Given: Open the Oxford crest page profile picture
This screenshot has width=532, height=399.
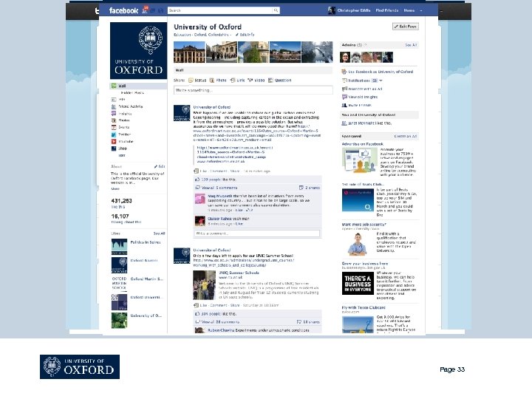Looking at the screenshot, I should (x=138, y=50).
